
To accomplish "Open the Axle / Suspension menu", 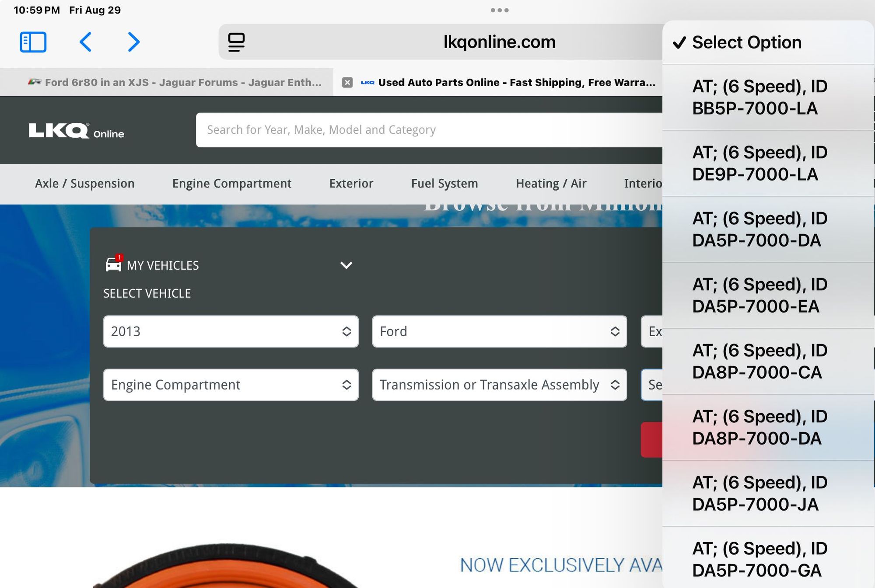I will tap(85, 184).
